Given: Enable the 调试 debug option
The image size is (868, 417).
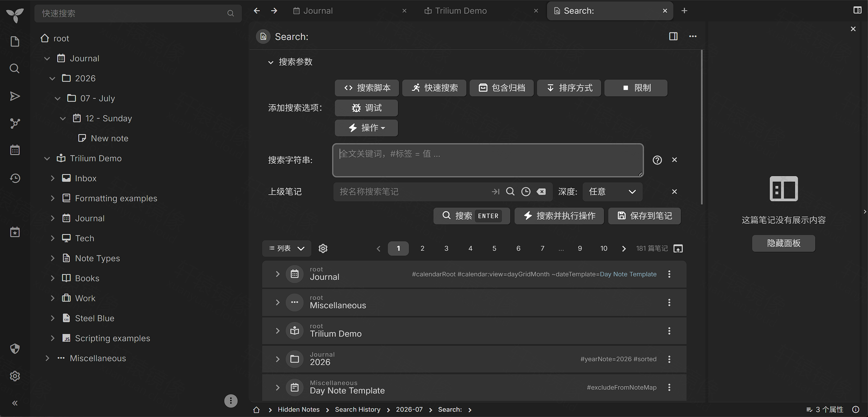Looking at the screenshot, I should (366, 108).
